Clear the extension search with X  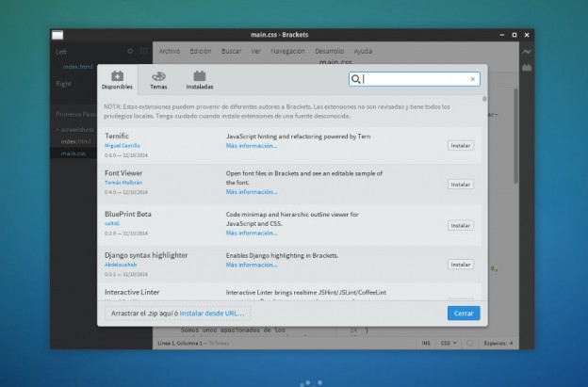pyautogui.click(x=472, y=79)
